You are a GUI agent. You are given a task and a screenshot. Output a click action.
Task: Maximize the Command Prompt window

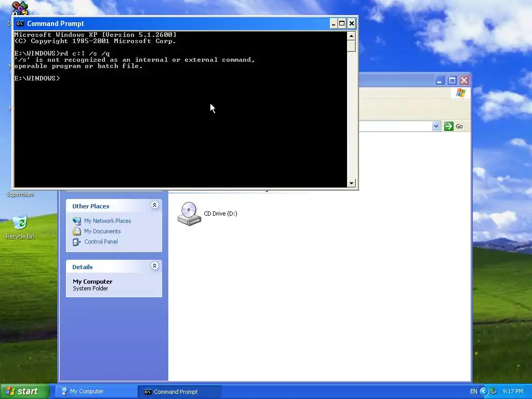point(342,23)
